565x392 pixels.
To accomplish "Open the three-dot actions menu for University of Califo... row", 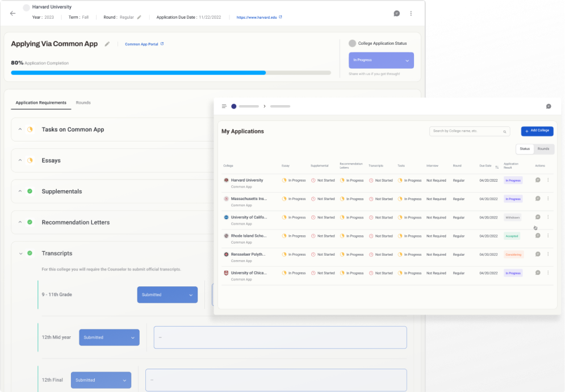I will (548, 217).
